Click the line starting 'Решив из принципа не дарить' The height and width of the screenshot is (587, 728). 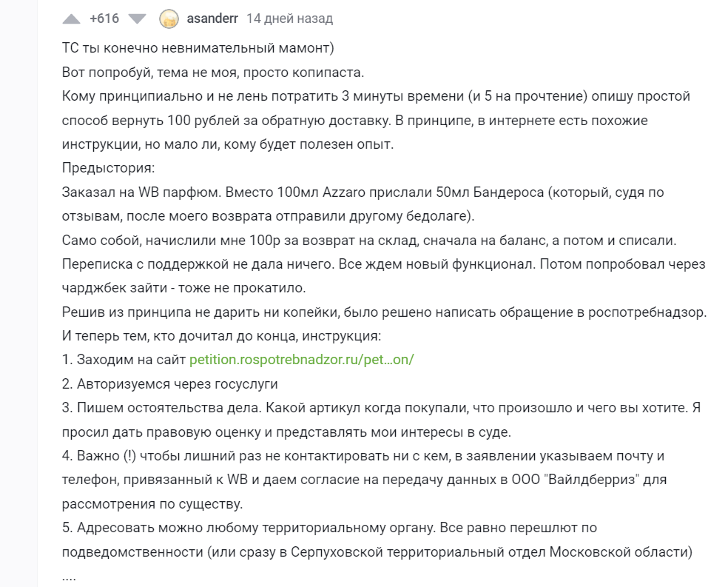(222, 312)
